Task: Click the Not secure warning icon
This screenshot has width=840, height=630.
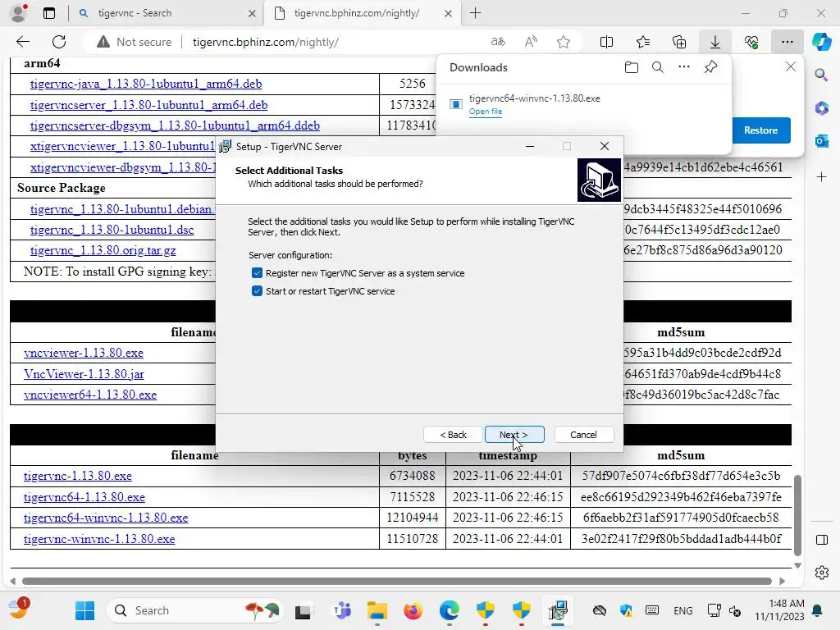Action: (103, 42)
